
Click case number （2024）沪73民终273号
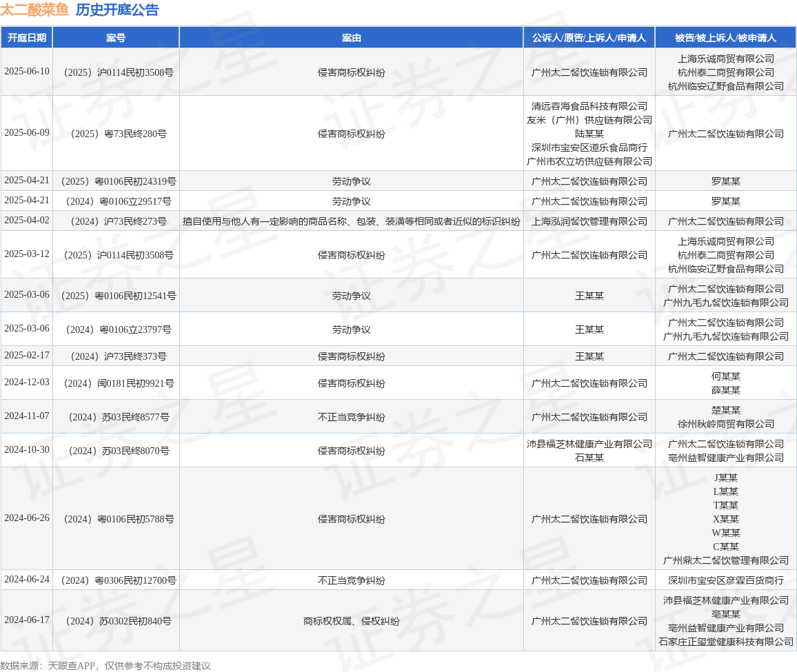coord(119,221)
